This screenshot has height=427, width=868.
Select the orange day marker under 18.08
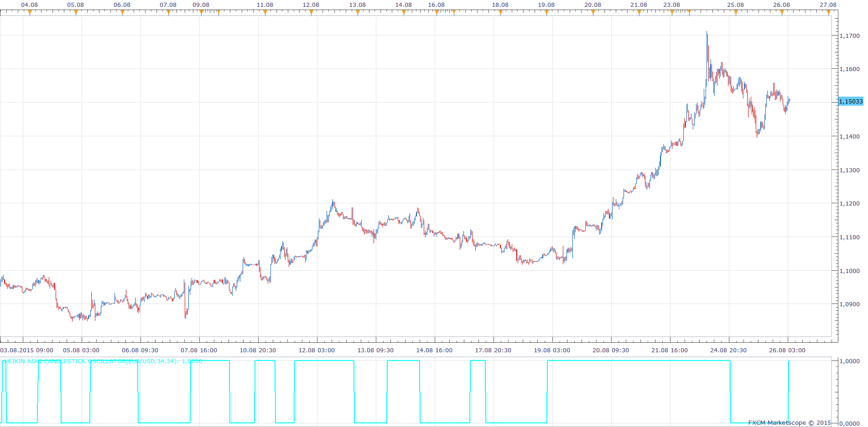coord(500,12)
